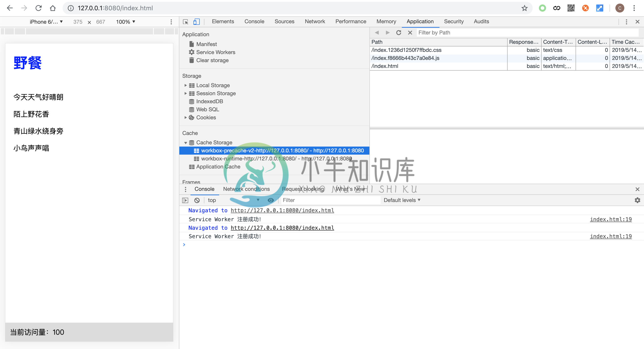The width and height of the screenshot is (644, 349).
Task: Click the inspect element toggle icon
Action: 185,21
